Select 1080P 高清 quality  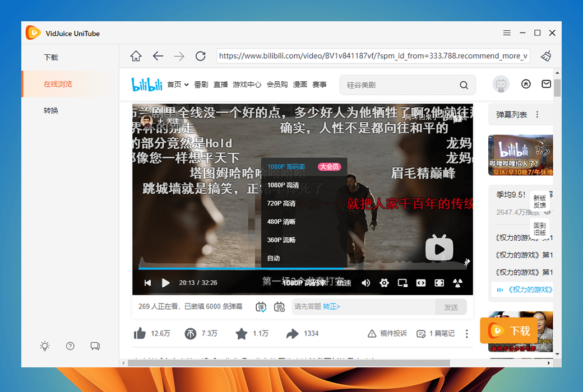(x=304, y=185)
